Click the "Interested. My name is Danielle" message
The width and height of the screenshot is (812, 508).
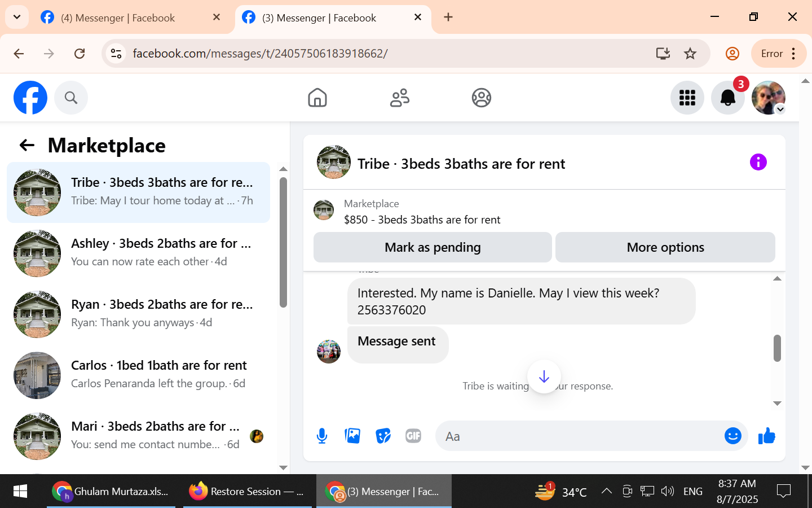point(521,301)
